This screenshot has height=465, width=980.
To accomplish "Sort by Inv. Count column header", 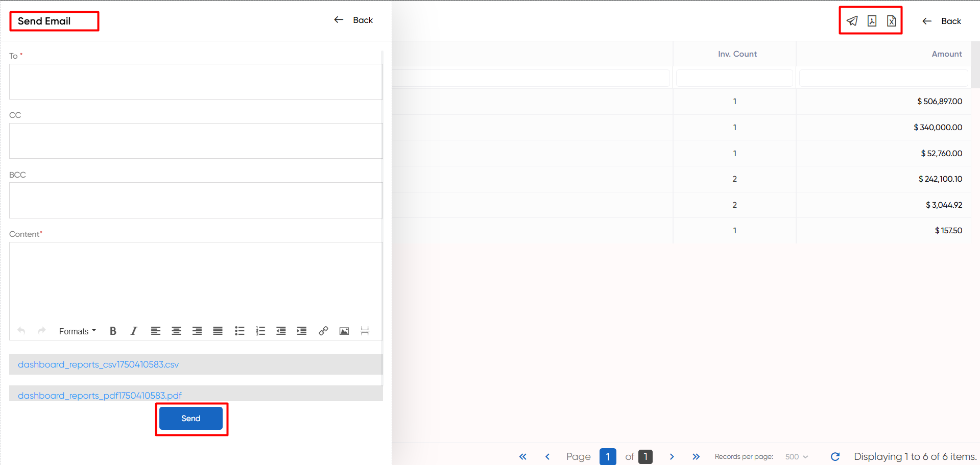I will click(737, 54).
